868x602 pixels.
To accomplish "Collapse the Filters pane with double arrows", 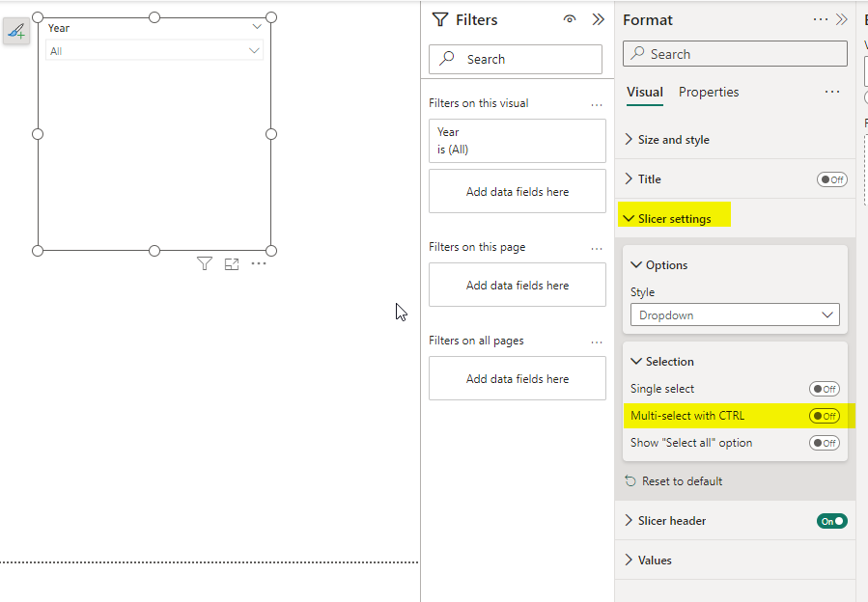I will point(598,19).
